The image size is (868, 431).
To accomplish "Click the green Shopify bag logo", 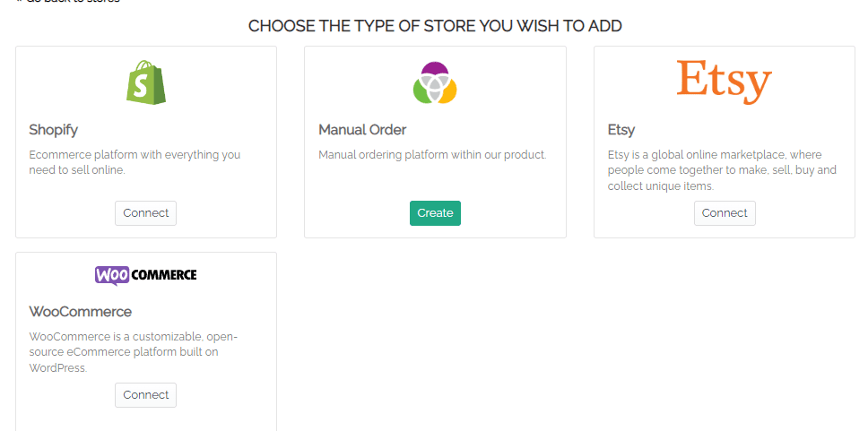I will tap(146, 82).
